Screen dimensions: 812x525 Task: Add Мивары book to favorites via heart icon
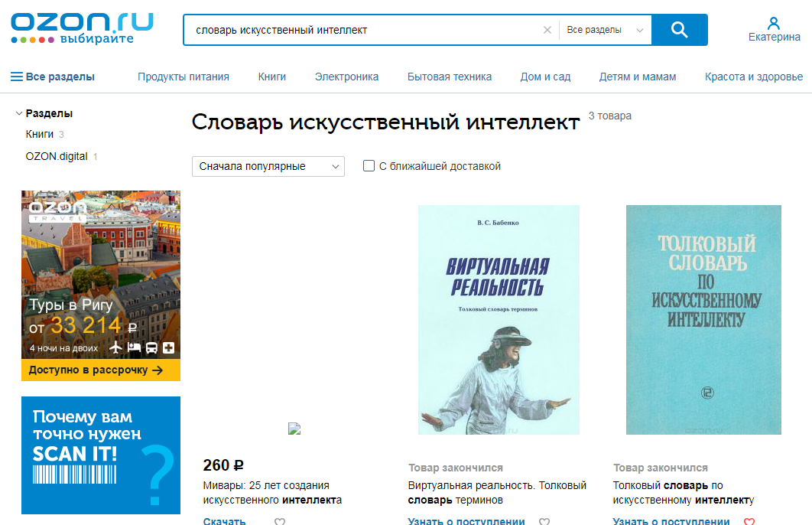[280, 521]
